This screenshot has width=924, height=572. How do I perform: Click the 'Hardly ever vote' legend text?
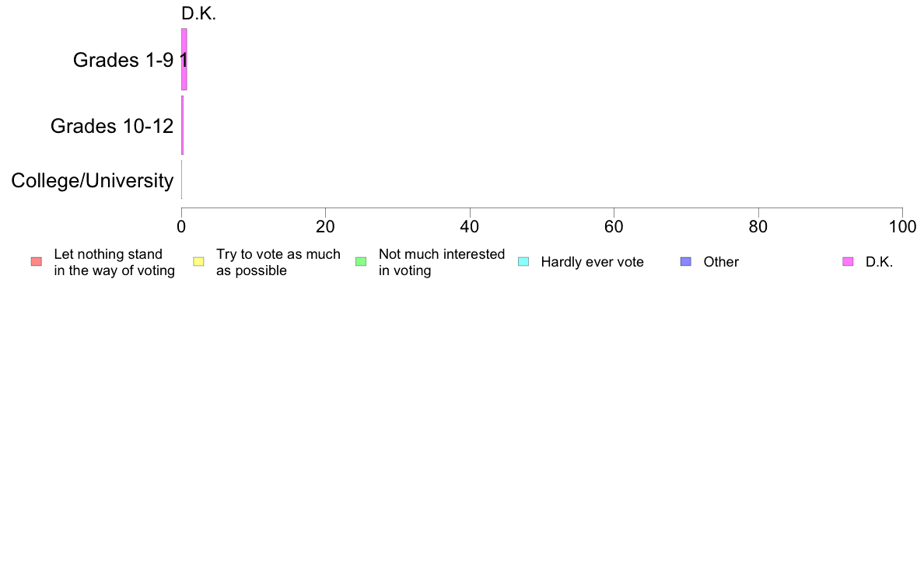coord(592,262)
